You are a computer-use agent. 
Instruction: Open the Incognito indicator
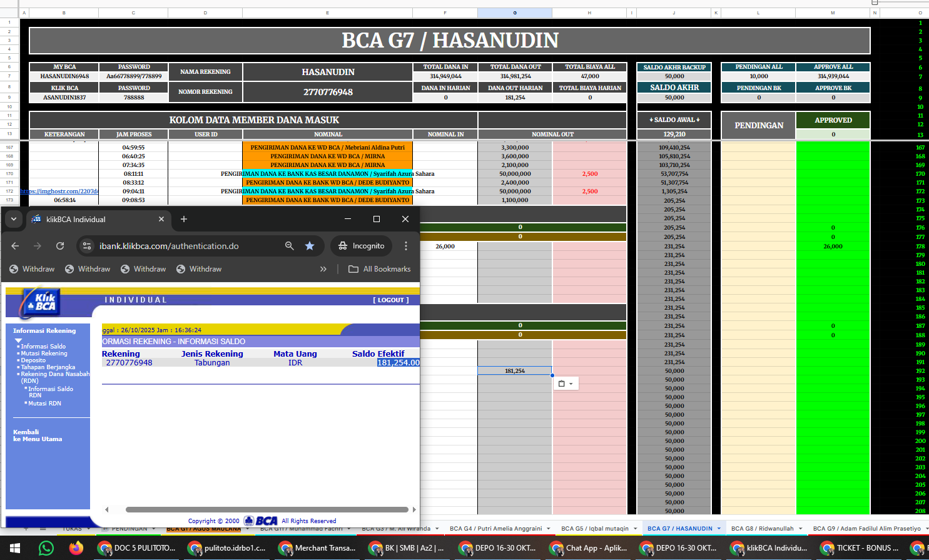[361, 246]
